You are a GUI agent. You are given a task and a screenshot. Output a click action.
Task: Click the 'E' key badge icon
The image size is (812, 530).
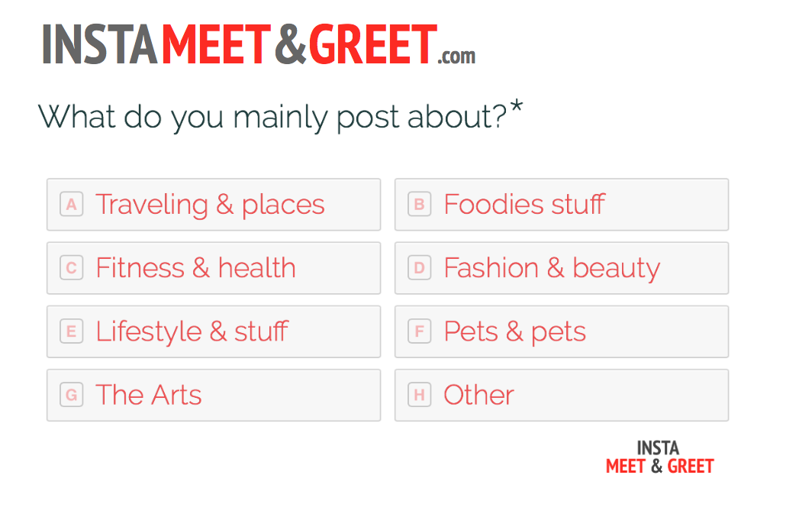[70, 331]
